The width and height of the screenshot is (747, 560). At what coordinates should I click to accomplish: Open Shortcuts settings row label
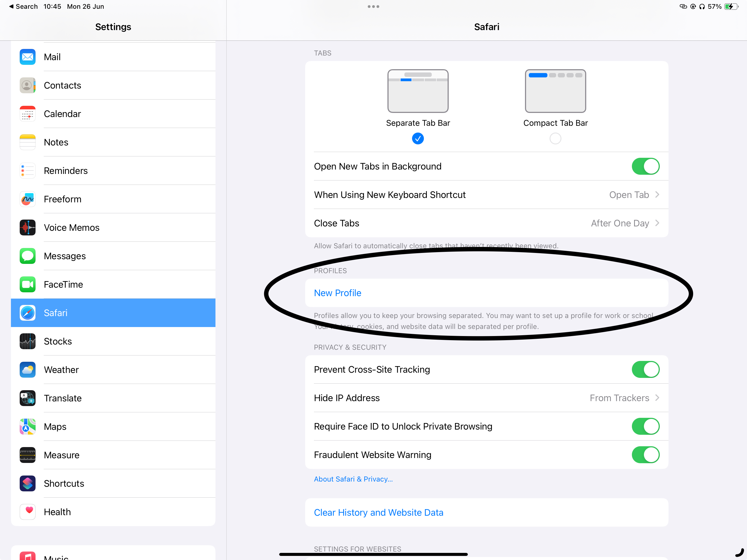(64, 483)
